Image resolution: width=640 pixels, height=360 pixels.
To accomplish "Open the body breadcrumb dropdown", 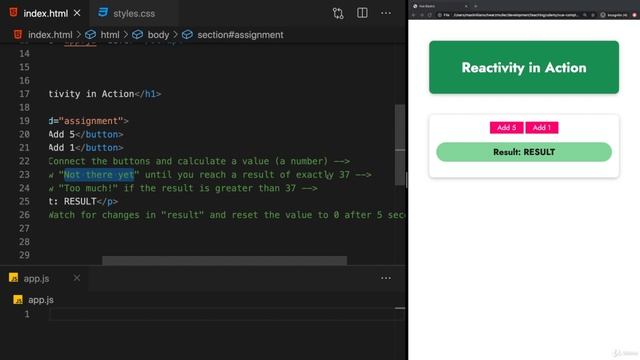I will (x=158, y=35).
